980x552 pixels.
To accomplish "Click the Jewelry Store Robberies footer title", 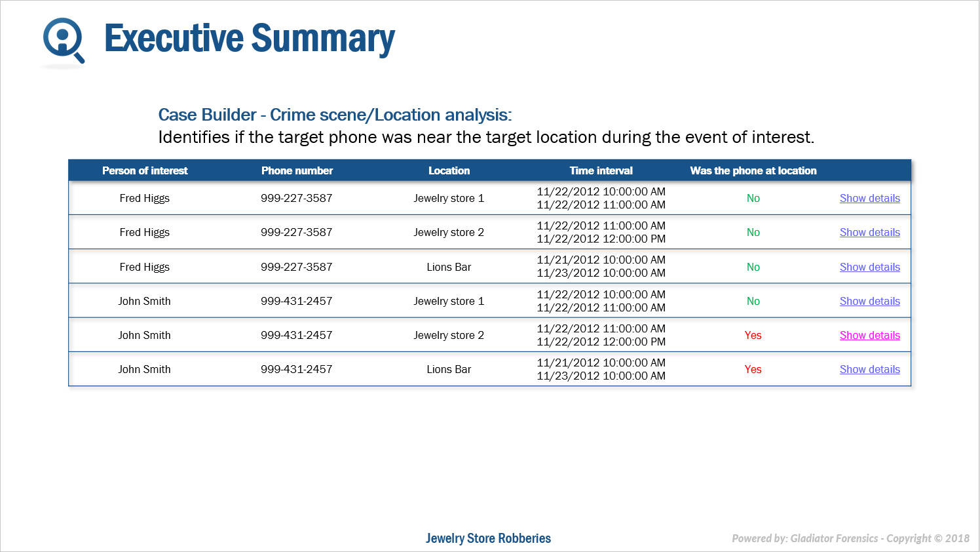I will click(x=488, y=538).
